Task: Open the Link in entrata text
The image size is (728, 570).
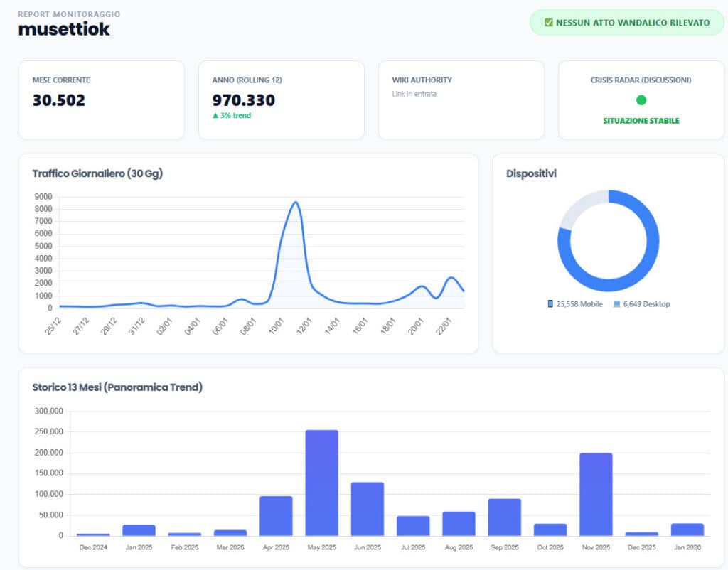Action: click(414, 94)
